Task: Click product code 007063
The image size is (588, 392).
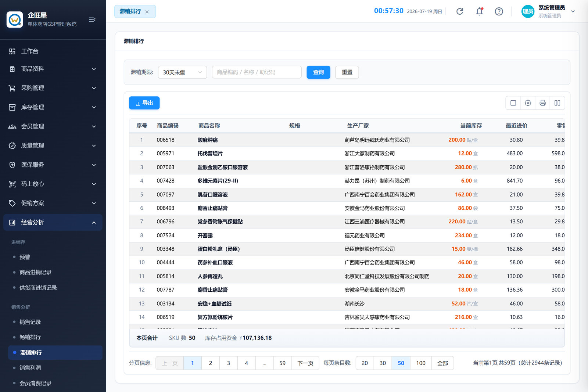Action: point(165,167)
